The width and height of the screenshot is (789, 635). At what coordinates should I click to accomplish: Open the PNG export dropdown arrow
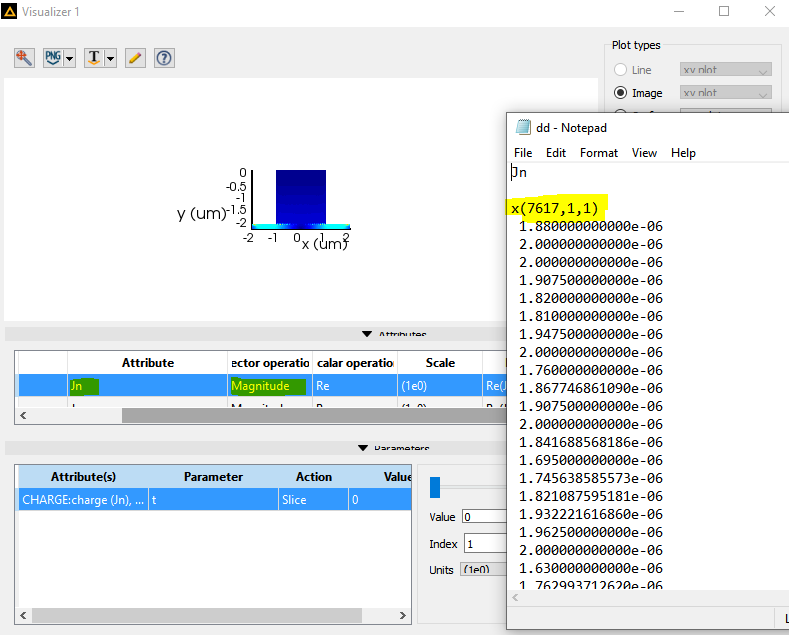tap(69, 58)
